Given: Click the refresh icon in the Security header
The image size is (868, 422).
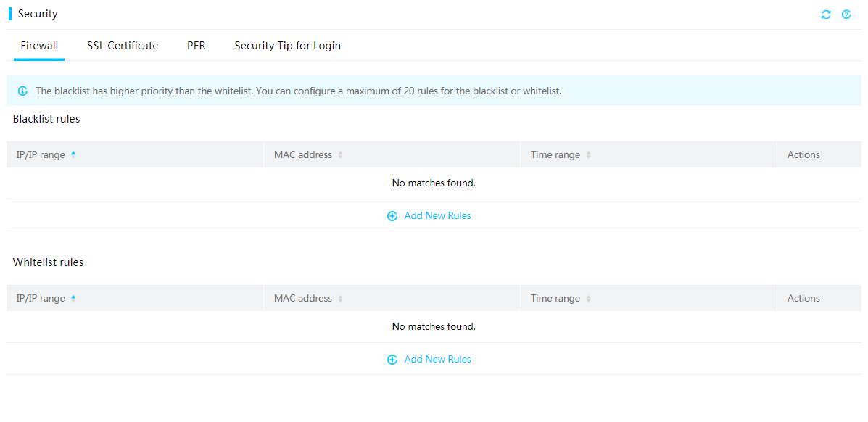Looking at the screenshot, I should [826, 15].
